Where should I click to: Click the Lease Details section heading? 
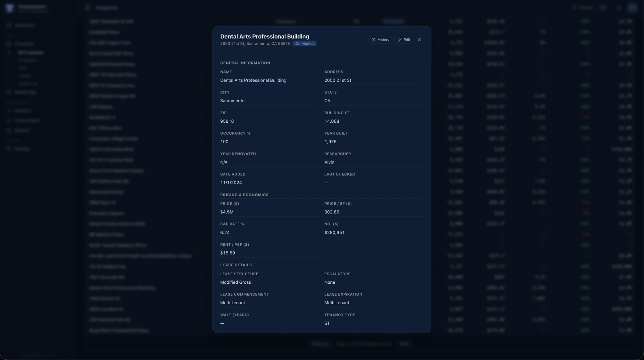236,265
